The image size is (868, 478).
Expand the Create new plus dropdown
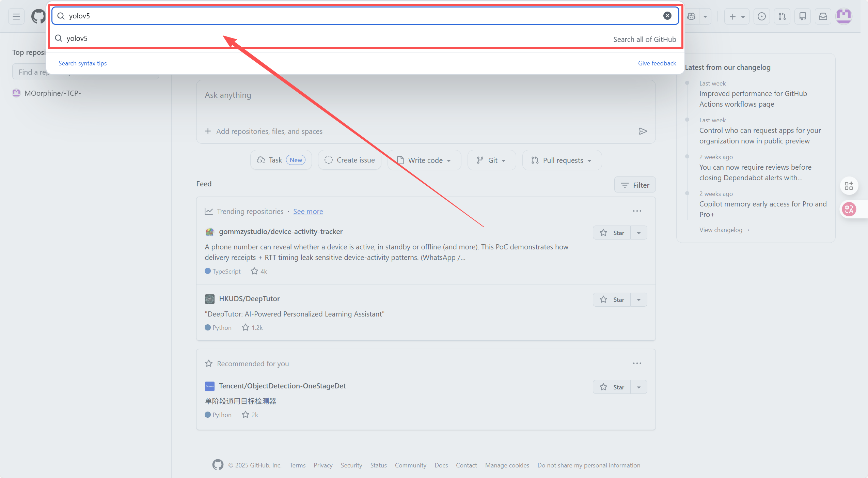click(x=737, y=16)
